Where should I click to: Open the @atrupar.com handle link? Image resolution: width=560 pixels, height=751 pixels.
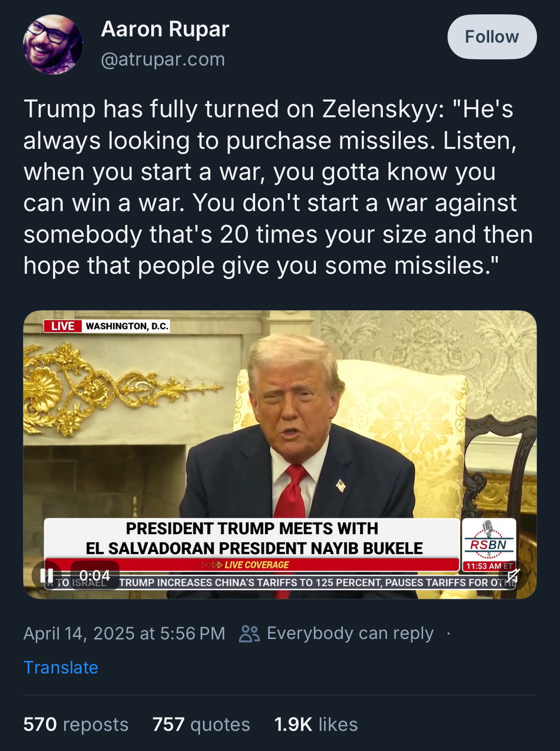163,59
